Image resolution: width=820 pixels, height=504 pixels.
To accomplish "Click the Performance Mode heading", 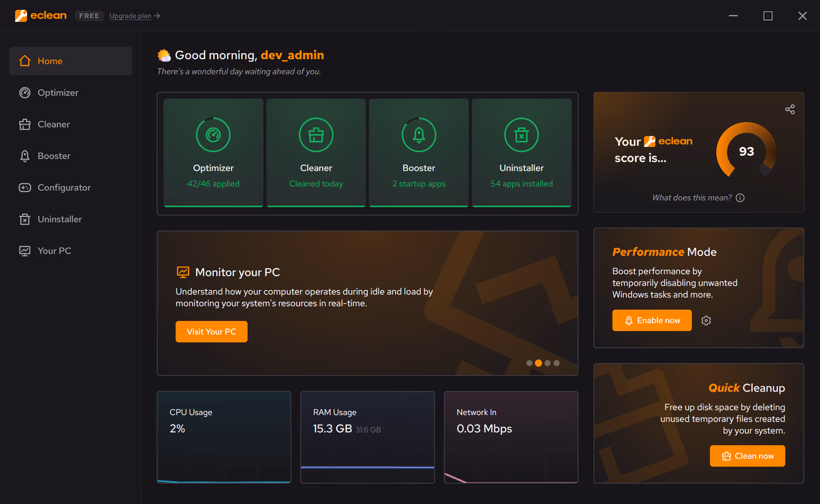I will (664, 252).
